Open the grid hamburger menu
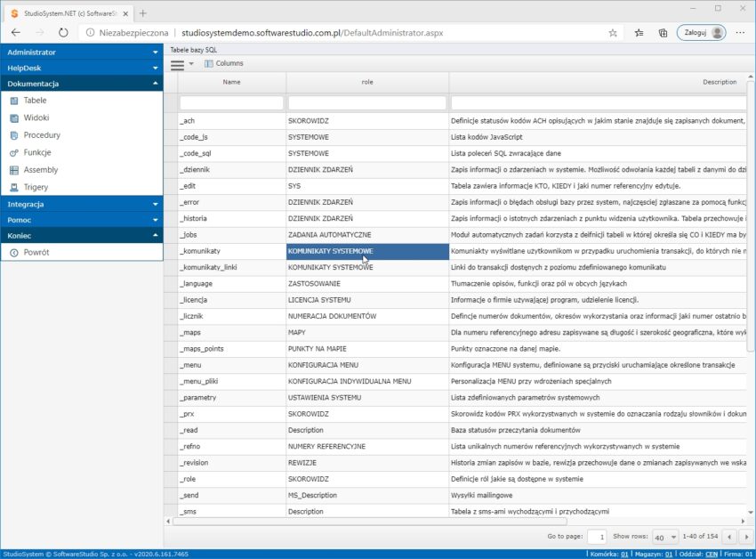The height and width of the screenshot is (559, 756). click(177, 64)
